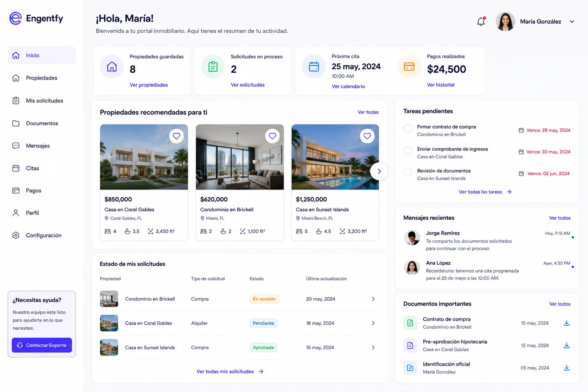The width and height of the screenshot is (588, 392).
Task: Click calendar icon beside Vence: 30 may, 2024
Action: point(521,152)
